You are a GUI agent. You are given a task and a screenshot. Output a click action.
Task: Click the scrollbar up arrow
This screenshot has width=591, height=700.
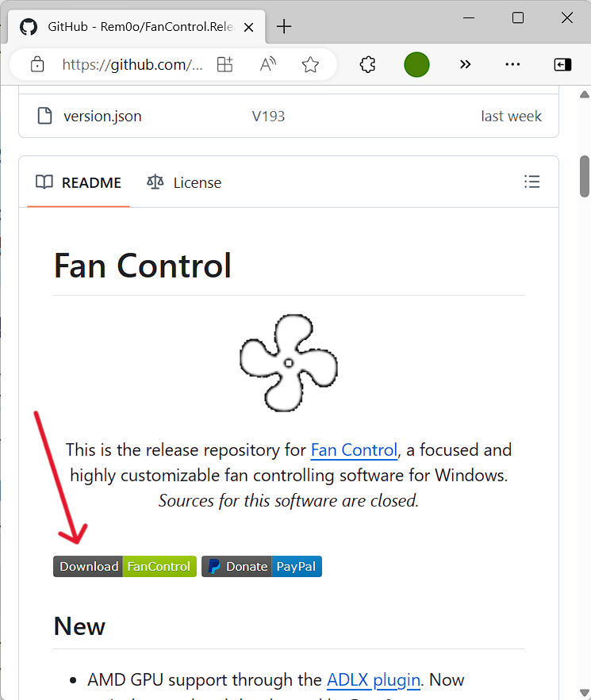pos(585,94)
